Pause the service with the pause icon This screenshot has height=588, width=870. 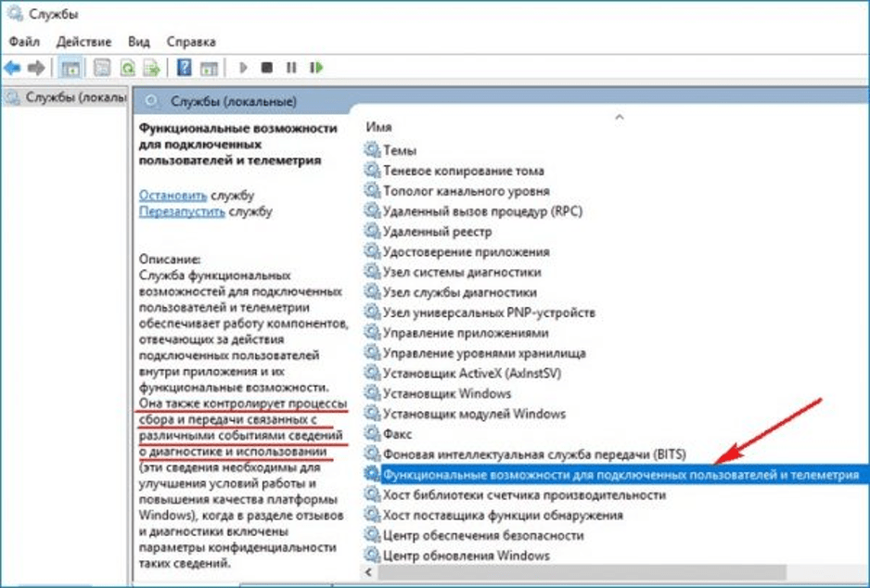pos(291,68)
